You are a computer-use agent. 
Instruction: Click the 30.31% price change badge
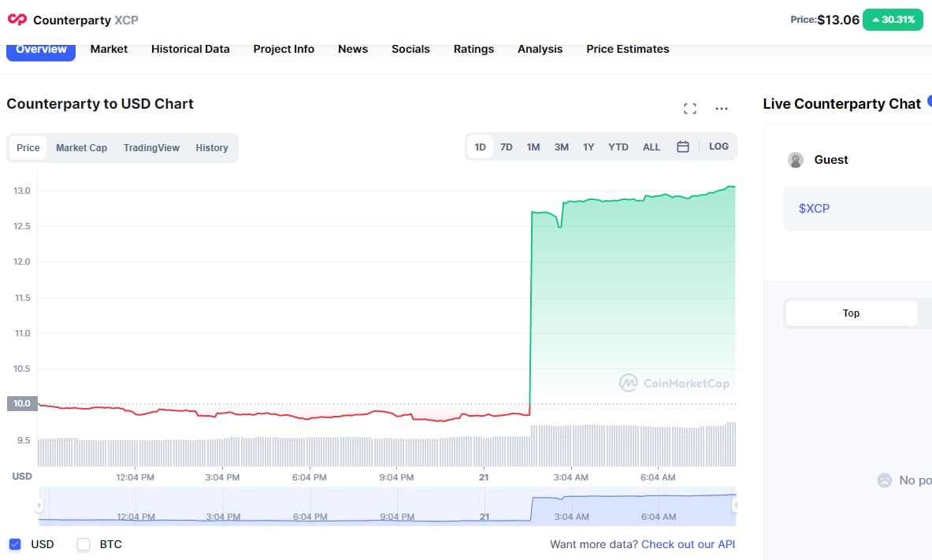tap(892, 20)
